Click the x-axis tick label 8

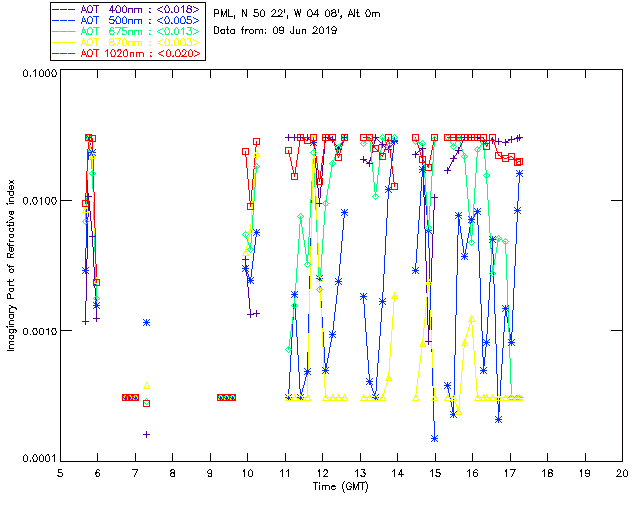173,473
